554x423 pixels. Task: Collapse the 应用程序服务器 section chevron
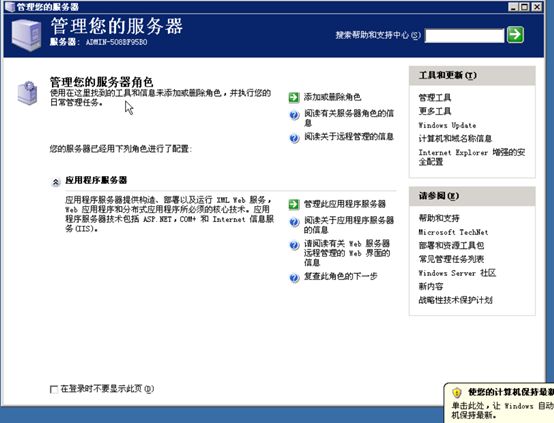55,182
